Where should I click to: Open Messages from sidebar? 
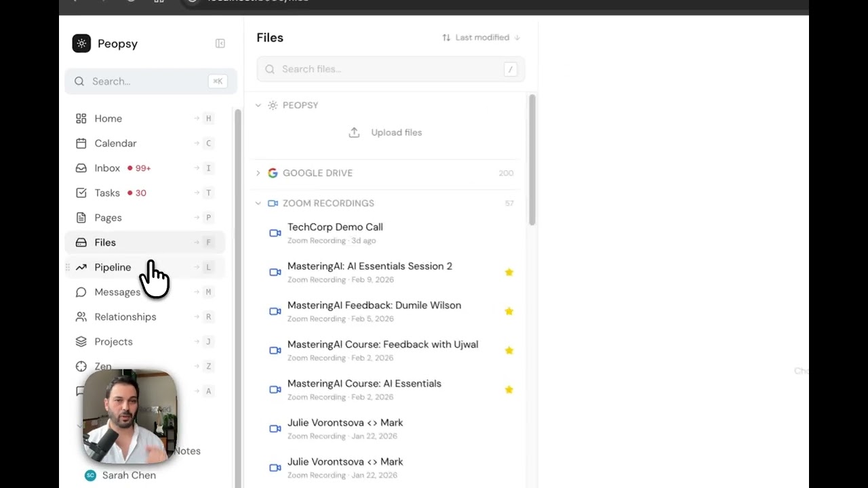click(145, 292)
